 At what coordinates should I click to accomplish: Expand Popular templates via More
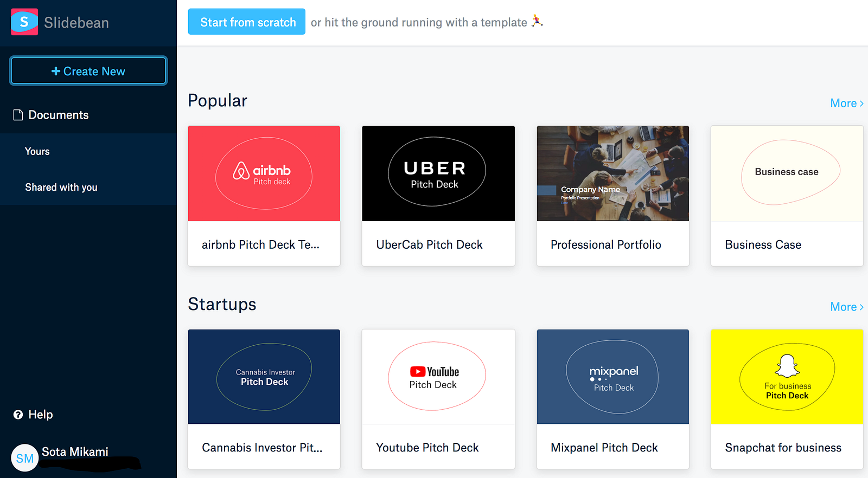(846, 103)
